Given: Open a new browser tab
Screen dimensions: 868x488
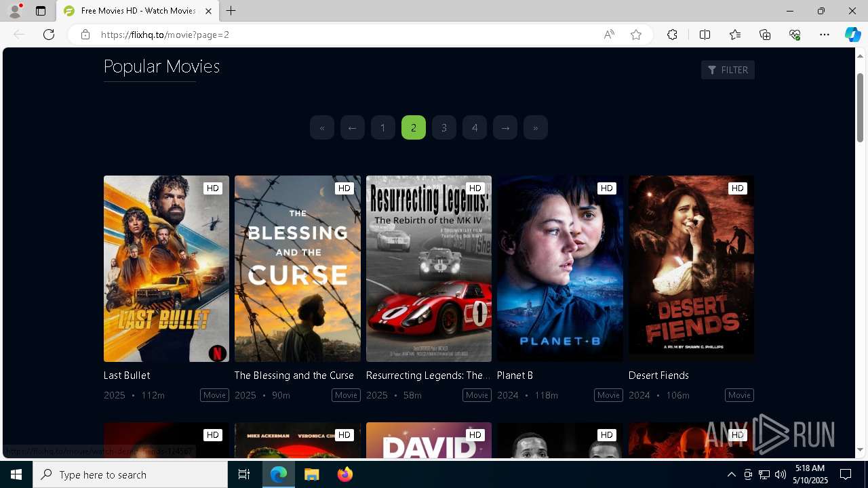Looking at the screenshot, I should point(231,11).
